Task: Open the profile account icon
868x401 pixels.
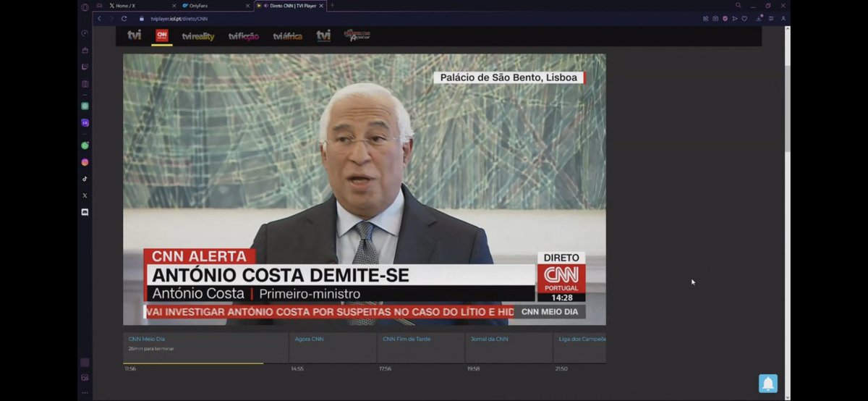Action: tap(783, 18)
